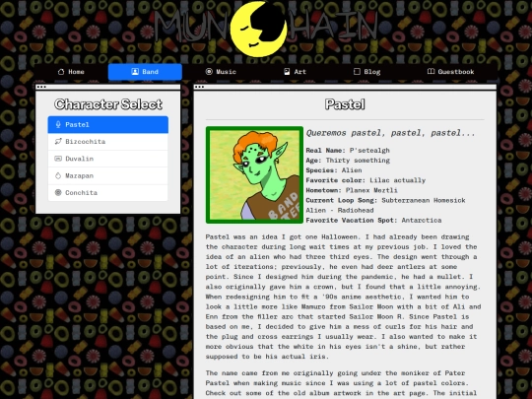Click the Character Select heading
Image resolution: width=532 pixels, height=399 pixels.
pyautogui.click(x=108, y=104)
